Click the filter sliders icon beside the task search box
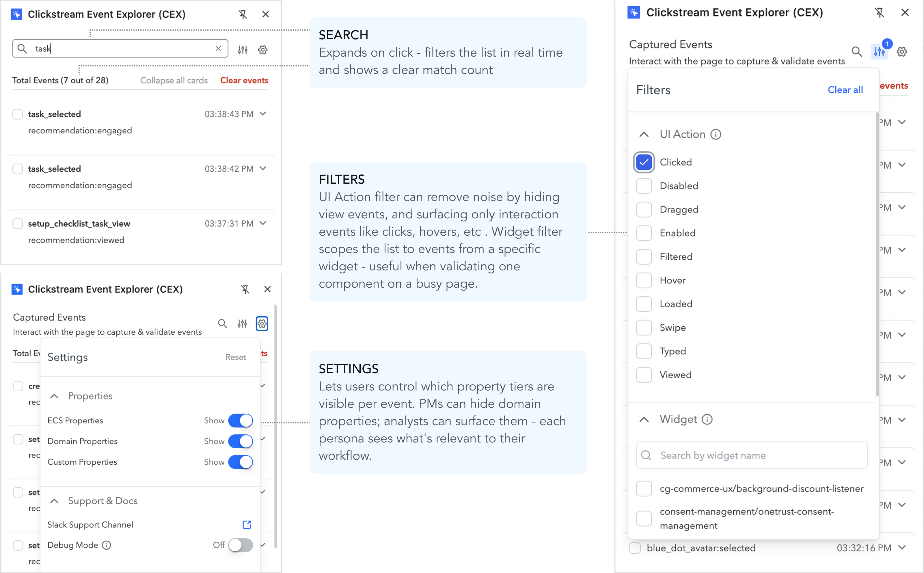924x573 pixels. (x=243, y=50)
